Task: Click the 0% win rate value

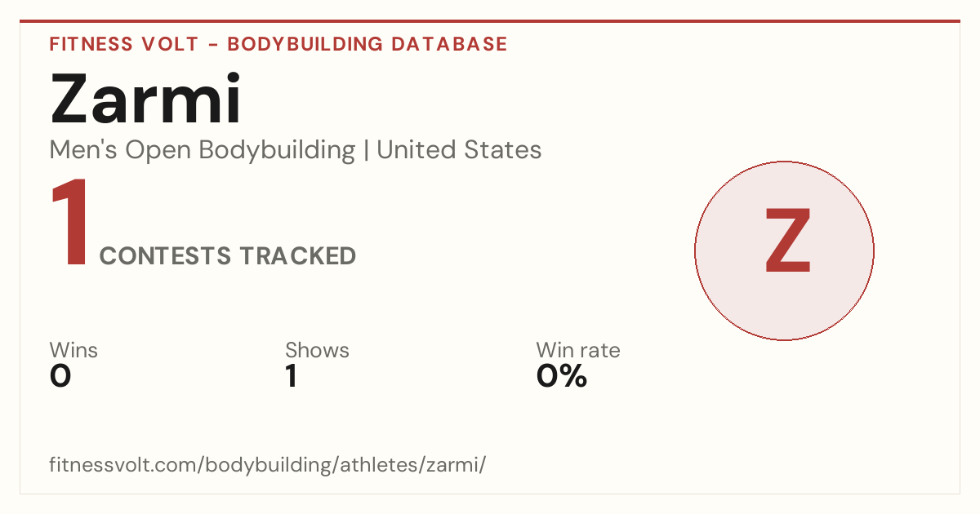Action: pyautogui.click(x=562, y=376)
